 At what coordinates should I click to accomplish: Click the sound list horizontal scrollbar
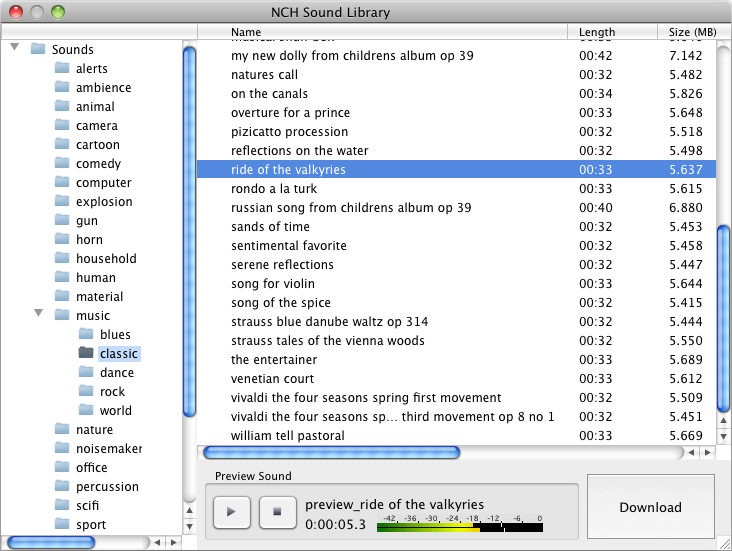[330, 453]
